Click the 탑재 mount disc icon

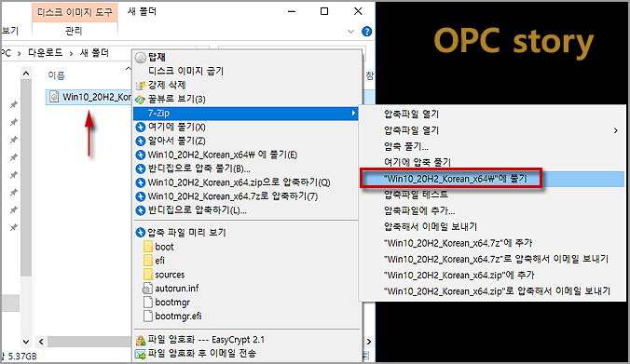[140, 58]
